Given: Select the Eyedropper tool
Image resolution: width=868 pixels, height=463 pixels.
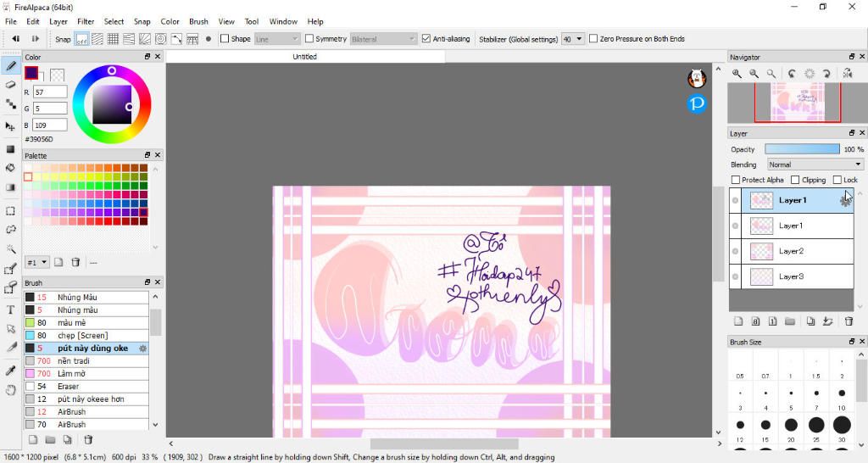Looking at the screenshot, I should (10, 371).
